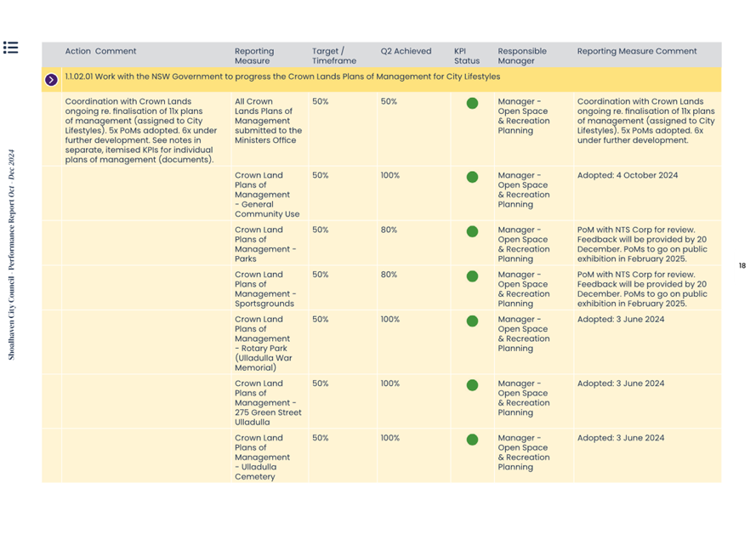Click green KPI dot for 275 Green Street
The height and width of the screenshot is (534, 756).
click(x=472, y=385)
